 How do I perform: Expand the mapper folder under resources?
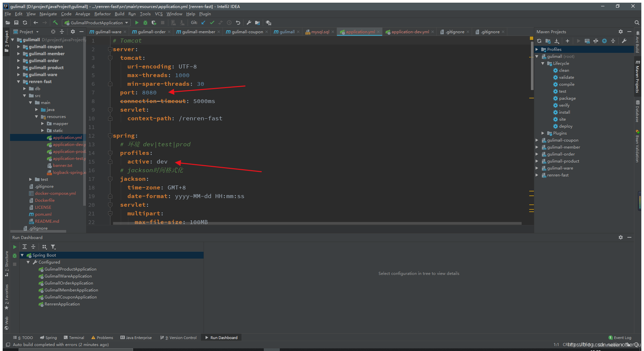point(43,124)
